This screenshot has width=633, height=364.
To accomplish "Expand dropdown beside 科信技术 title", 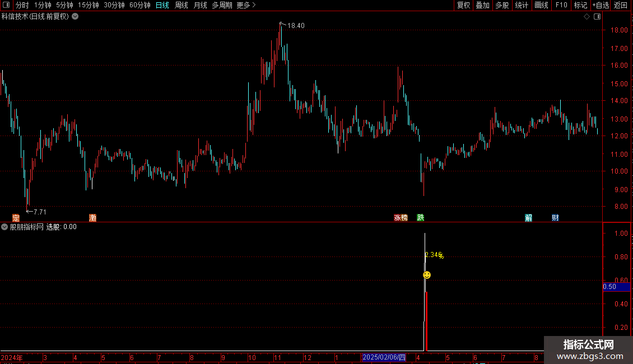I will (x=75, y=17).
